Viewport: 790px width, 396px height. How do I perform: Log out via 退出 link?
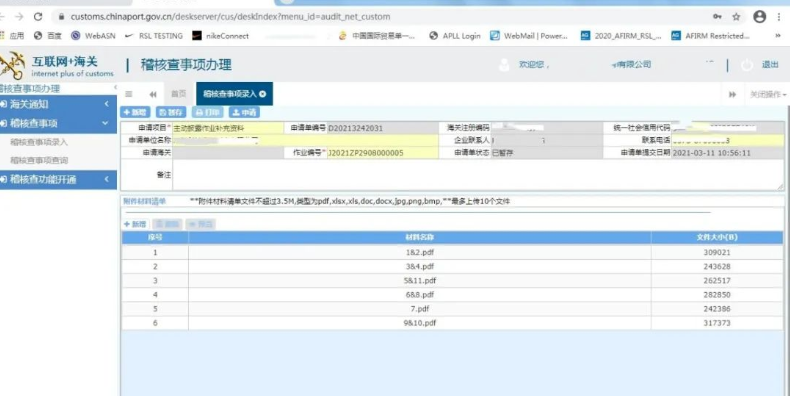(770, 65)
